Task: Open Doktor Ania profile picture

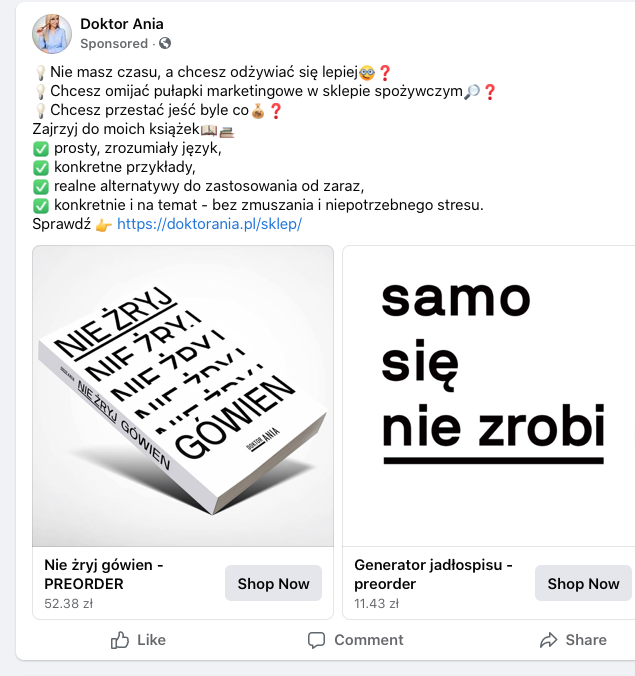Action: tap(52, 34)
